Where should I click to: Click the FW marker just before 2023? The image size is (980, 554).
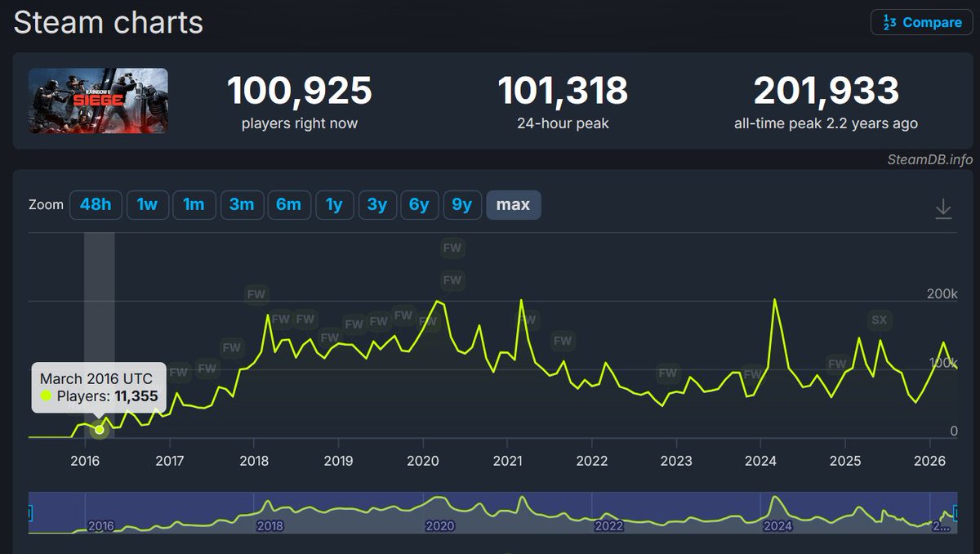668,373
